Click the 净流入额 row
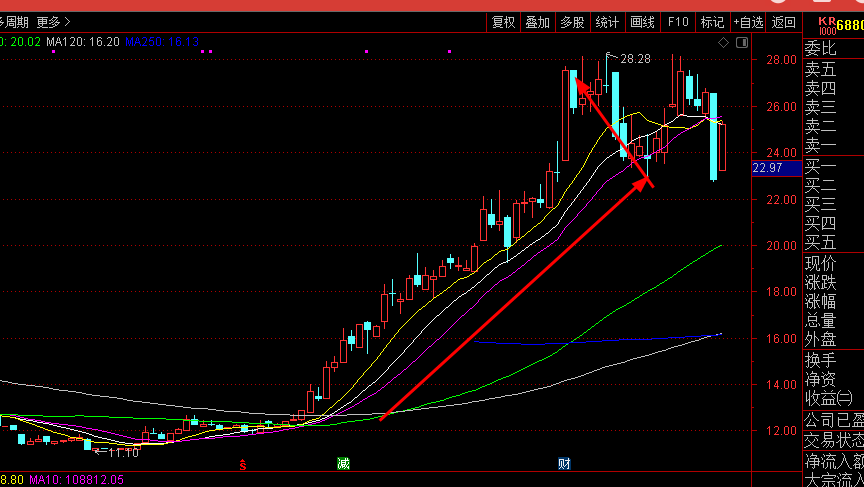Screen dimensions: 864x487 834,461
